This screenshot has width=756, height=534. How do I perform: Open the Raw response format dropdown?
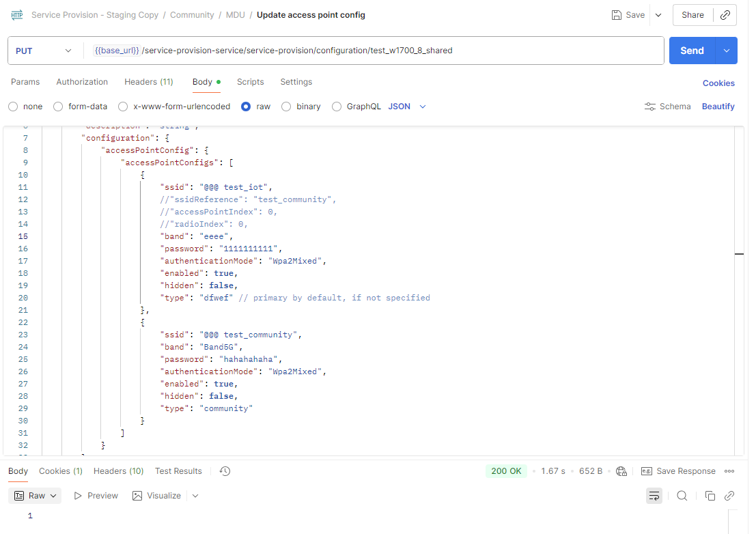click(x=38, y=496)
